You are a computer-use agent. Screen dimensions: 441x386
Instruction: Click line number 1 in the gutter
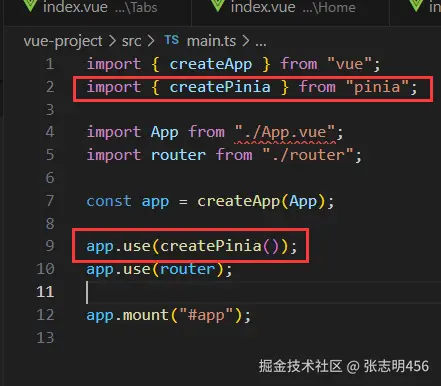(50, 64)
